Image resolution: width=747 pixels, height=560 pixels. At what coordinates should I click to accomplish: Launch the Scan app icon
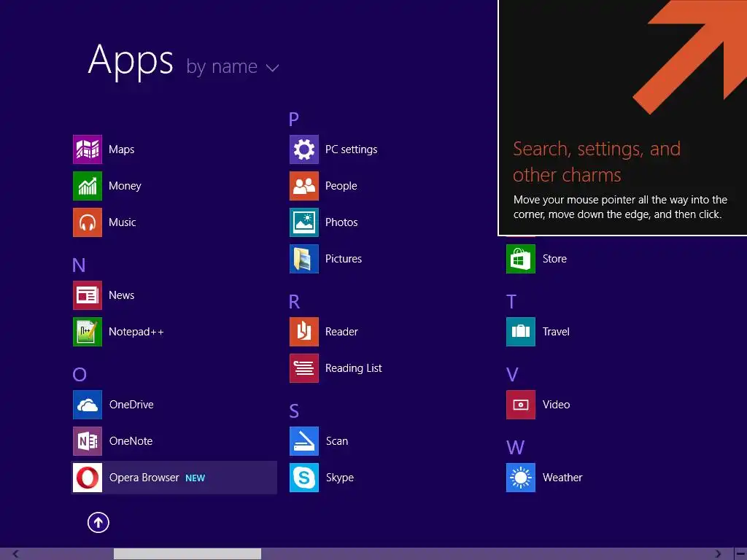[304, 441]
